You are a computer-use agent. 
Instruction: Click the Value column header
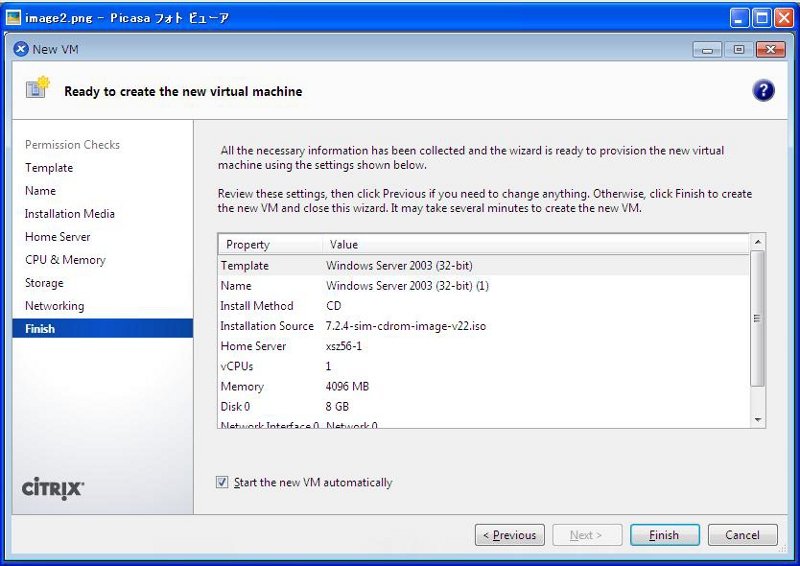536,244
